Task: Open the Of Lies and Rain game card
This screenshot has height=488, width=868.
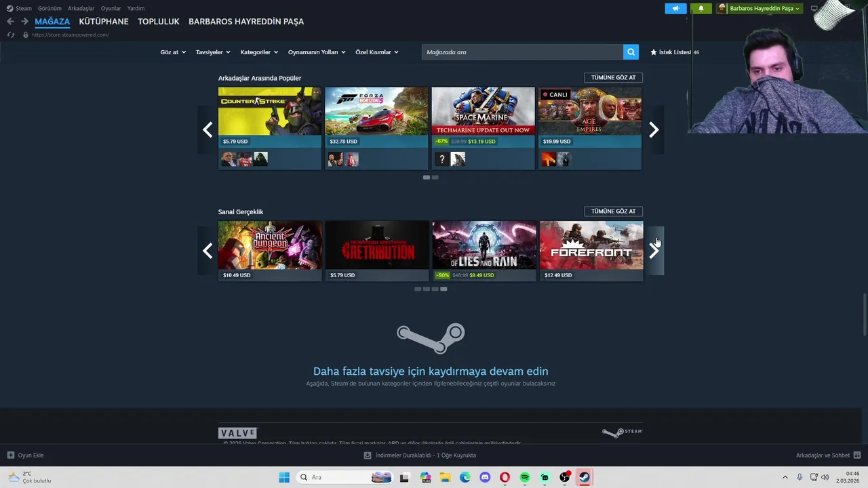Action: (484, 251)
